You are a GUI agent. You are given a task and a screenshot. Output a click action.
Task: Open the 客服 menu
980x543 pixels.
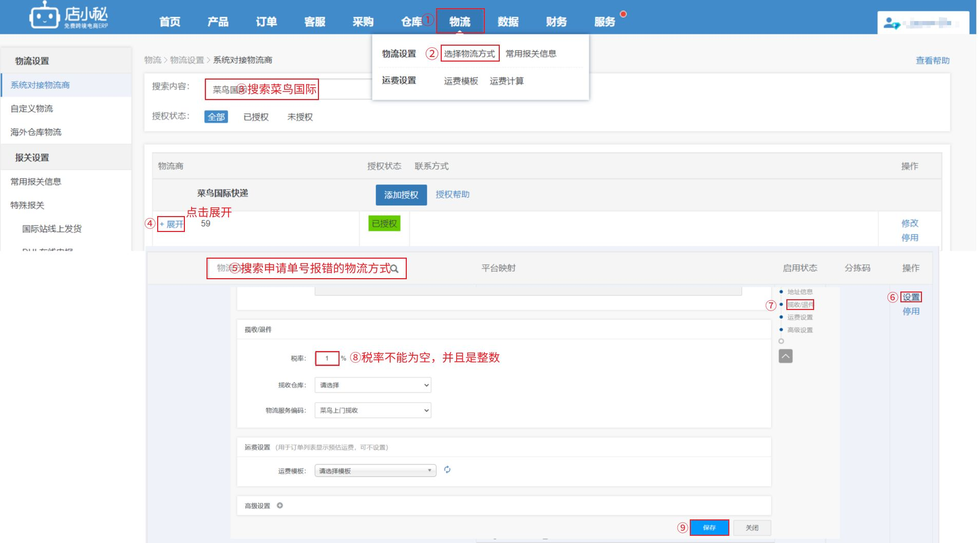[x=315, y=22]
